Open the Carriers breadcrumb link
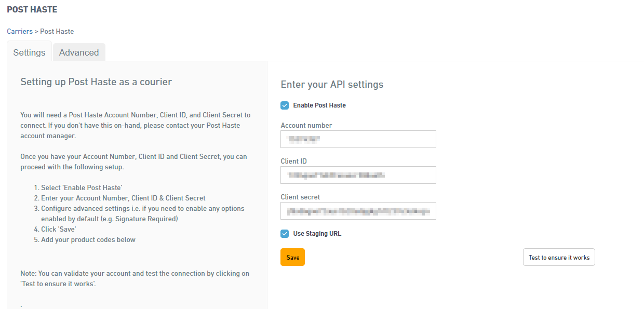 coord(20,31)
